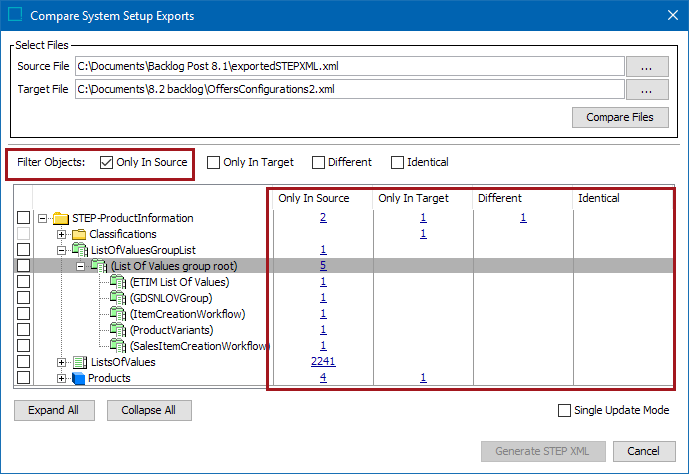The height and width of the screenshot is (474, 689).
Task: Click the Expand All button
Action: click(x=53, y=410)
